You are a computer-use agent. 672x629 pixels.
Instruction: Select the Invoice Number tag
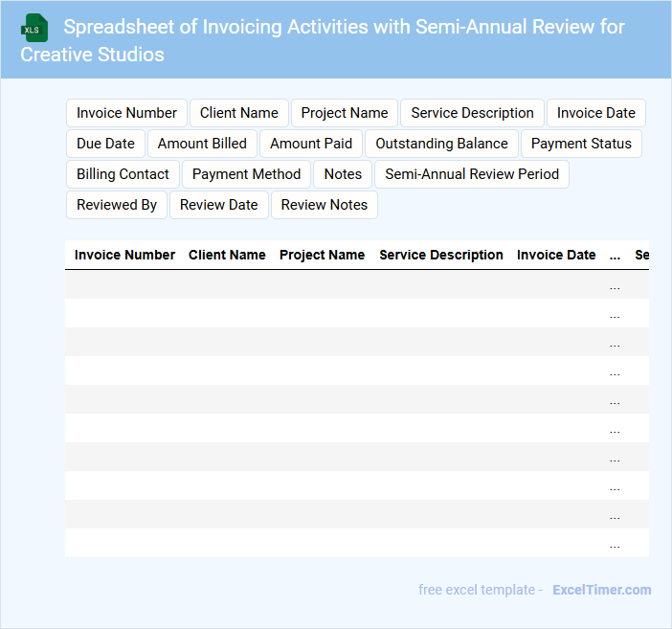(x=127, y=113)
